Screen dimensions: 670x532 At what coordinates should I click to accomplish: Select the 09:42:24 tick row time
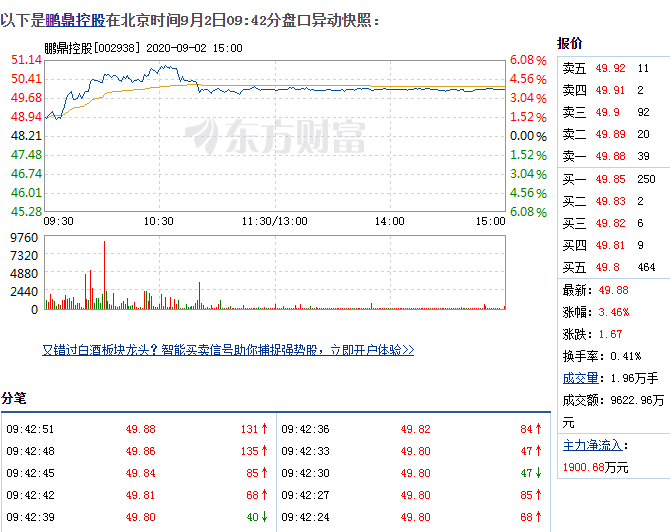[306, 517]
